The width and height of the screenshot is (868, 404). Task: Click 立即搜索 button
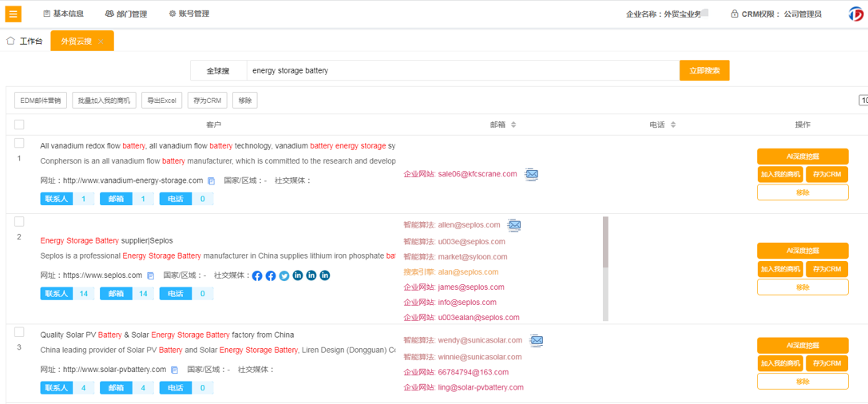[704, 70]
